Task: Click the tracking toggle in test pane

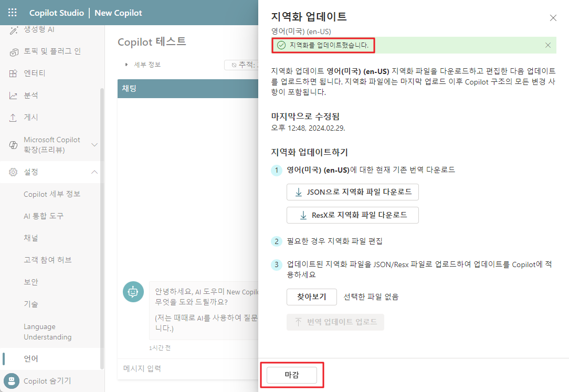Action: pos(241,65)
